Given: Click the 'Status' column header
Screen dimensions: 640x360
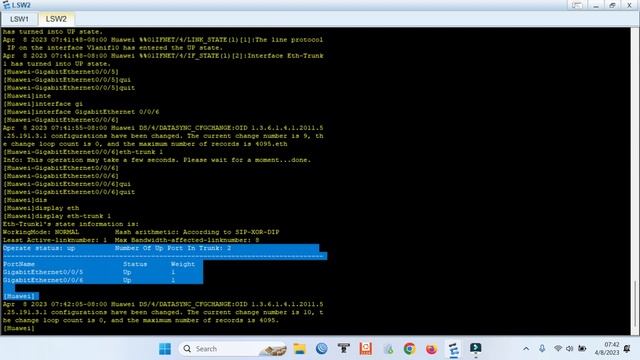Looking at the screenshot, I should pos(135,264).
